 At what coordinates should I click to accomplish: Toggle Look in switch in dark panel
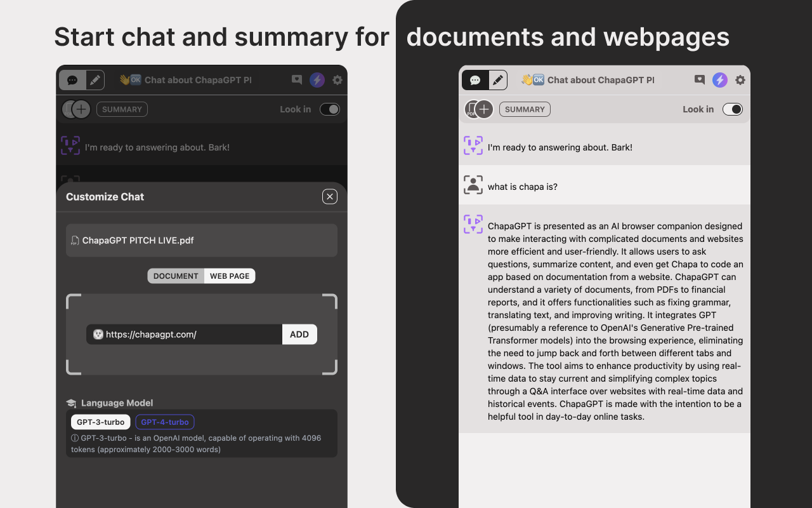[330, 109]
